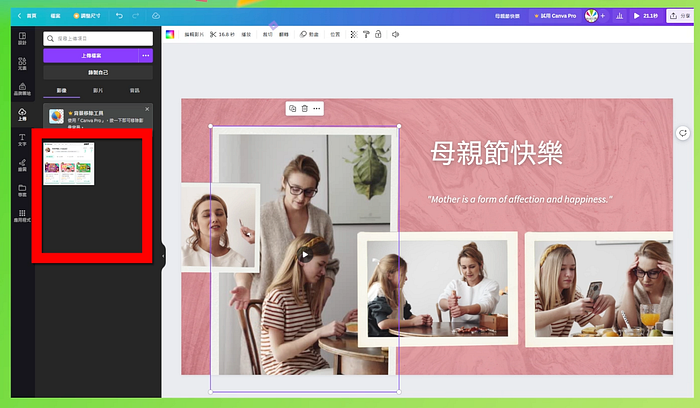Open the Text tool in the sidebar
This screenshot has width=700, height=408.
pyautogui.click(x=22, y=140)
